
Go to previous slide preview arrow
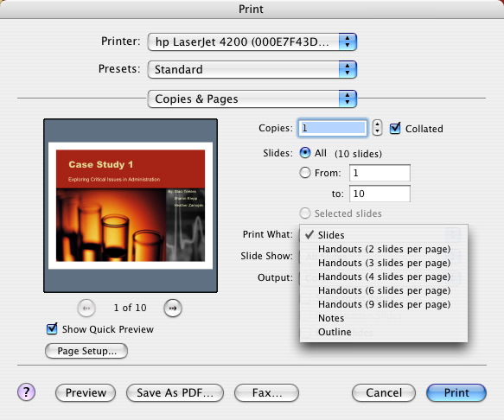(x=86, y=308)
